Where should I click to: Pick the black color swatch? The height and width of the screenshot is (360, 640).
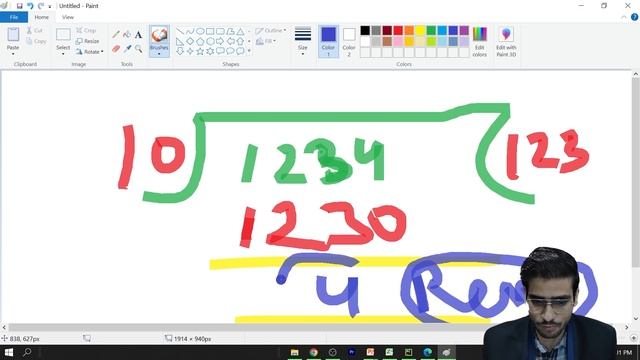coord(365,30)
